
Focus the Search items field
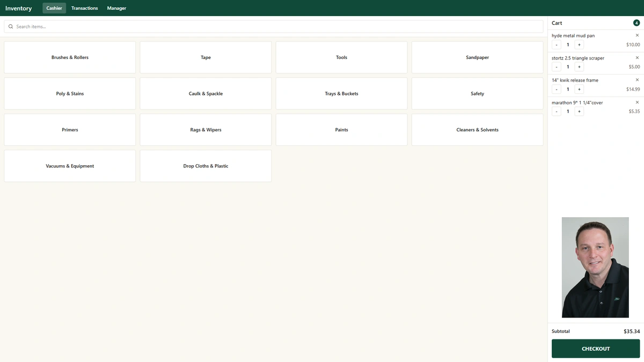pyautogui.click(x=274, y=26)
